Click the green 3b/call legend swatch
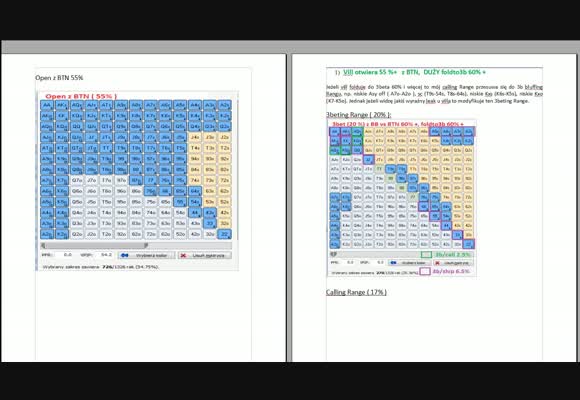This screenshot has height=400, width=580. click(426, 255)
